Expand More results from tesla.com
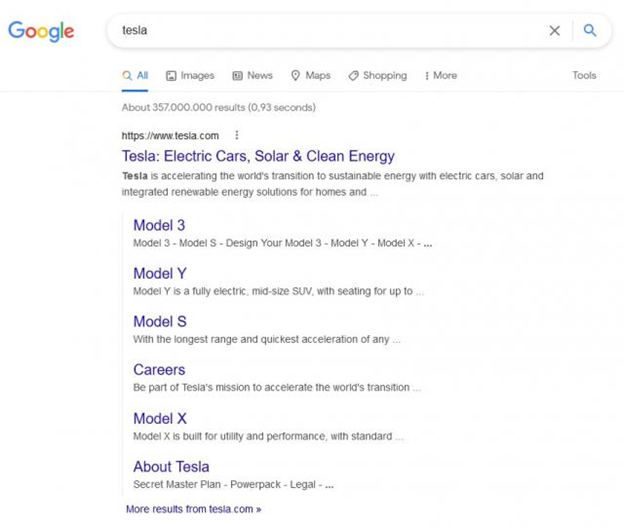Image resolution: width=624 pixels, height=528 pixels. point(193,509)
